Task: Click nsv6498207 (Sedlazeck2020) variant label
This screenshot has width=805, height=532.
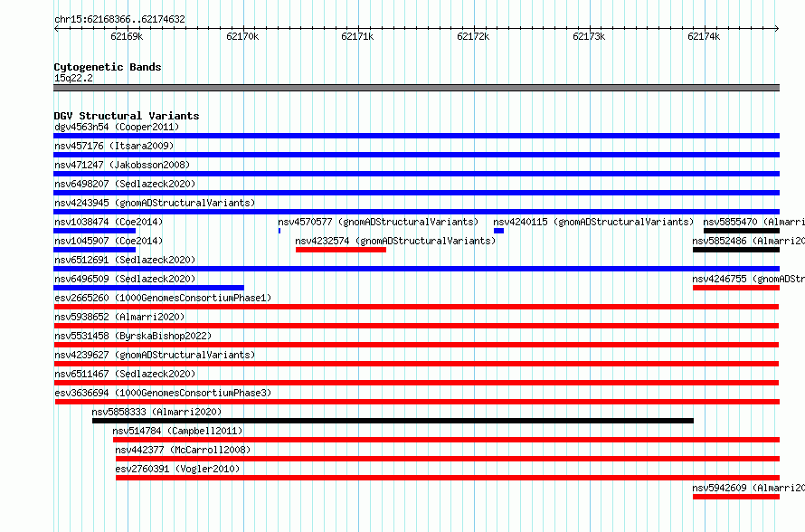Action: coord(125,184)
